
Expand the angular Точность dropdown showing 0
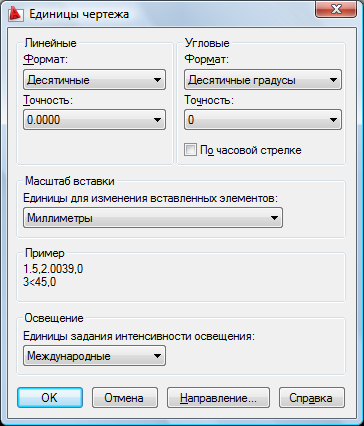pyautogui.click(x=263, y=119)
